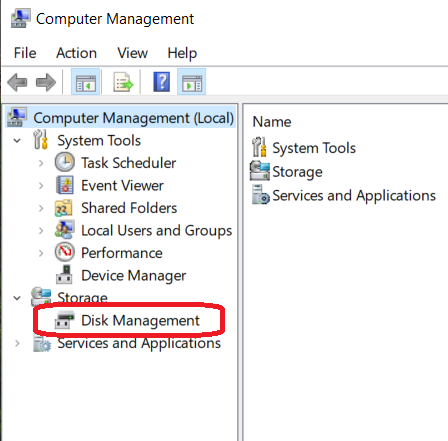Click Services and Applications icon in tree

coord(42,343)
